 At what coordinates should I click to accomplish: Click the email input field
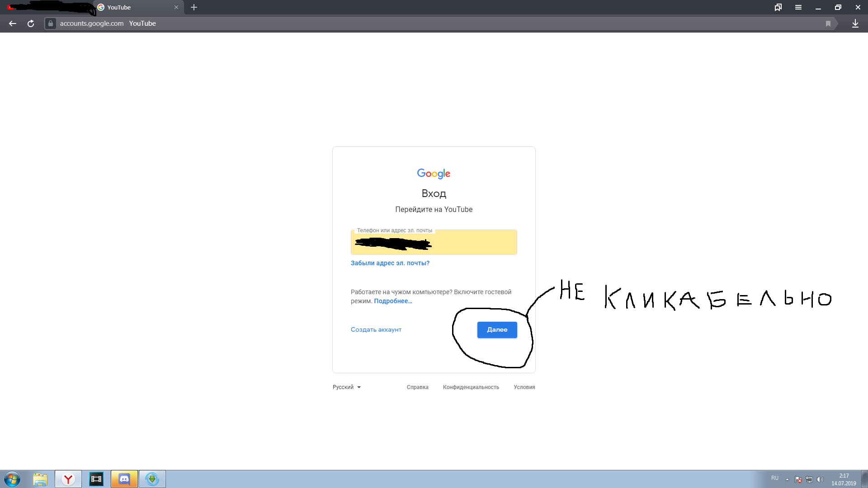click(x=434, y=242)
